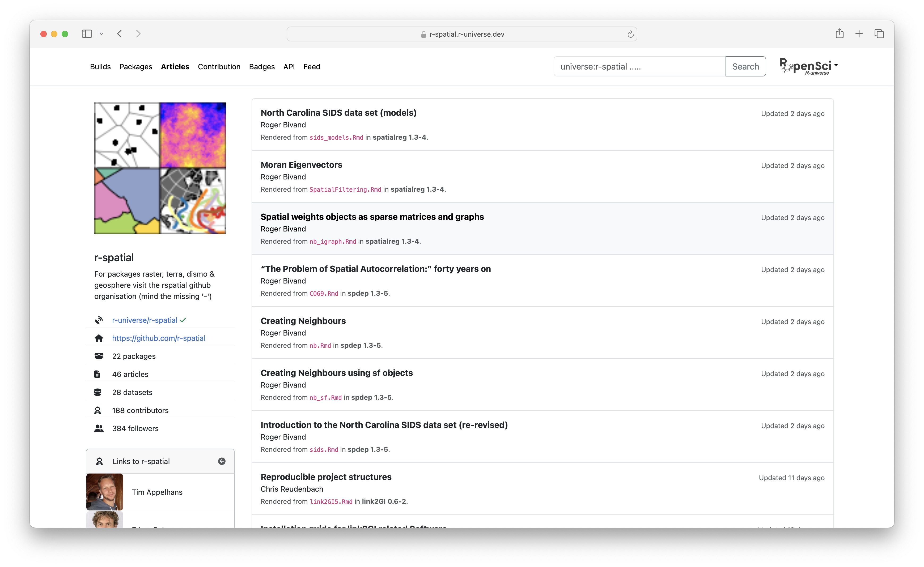The width and height of the screenshot is (924, 567).
Task: Click the packages icon beside '22 packages'
Action: coord(99,356)
